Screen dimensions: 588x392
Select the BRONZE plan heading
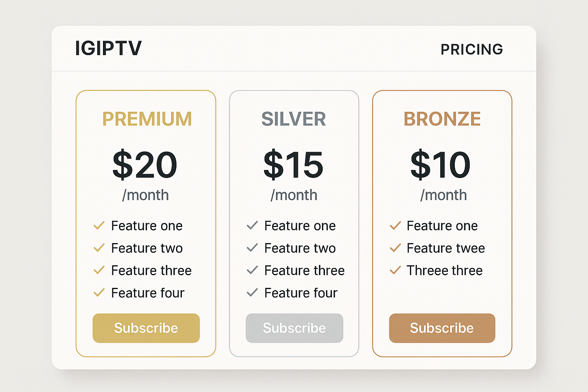pos(442,119)
